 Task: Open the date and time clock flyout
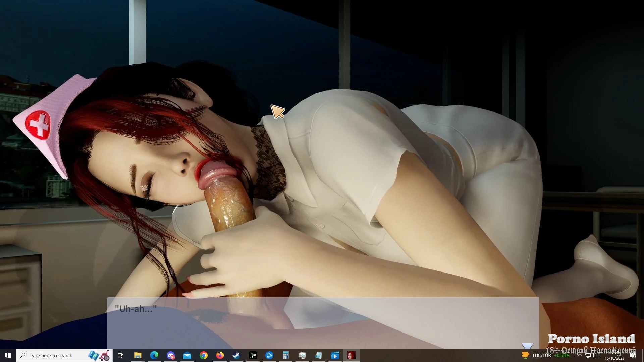point(614,355)
